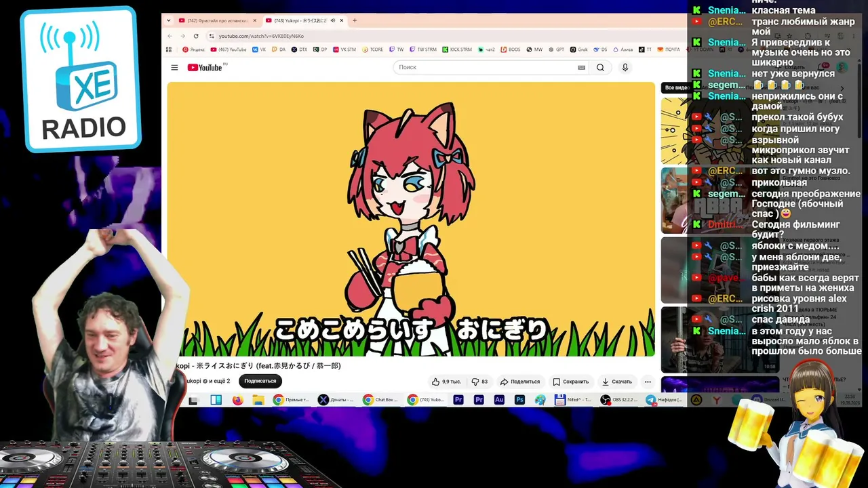868x488 pixels.
Task: Open the VK STM bookmark
Action: [344, 49]
